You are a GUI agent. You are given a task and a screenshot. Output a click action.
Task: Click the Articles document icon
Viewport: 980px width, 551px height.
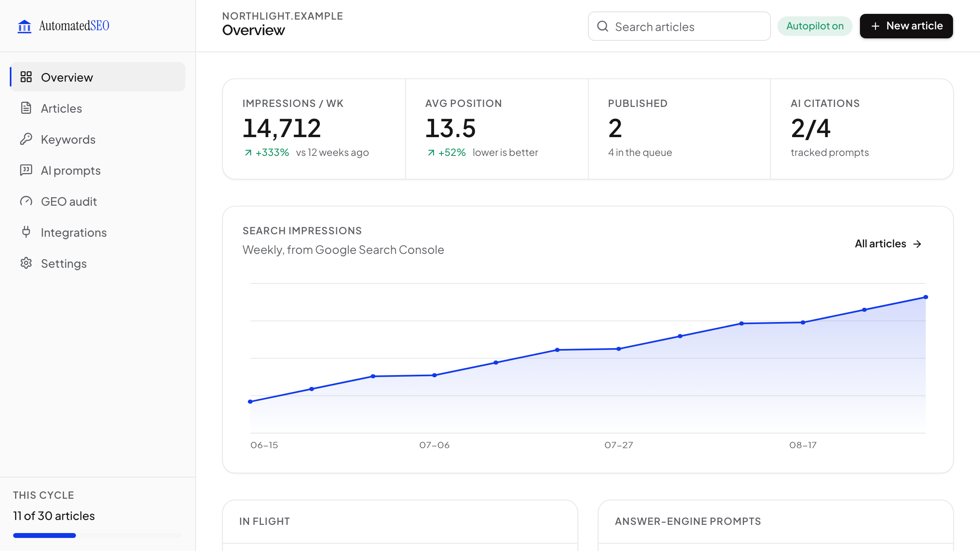[x=26, y=108]
